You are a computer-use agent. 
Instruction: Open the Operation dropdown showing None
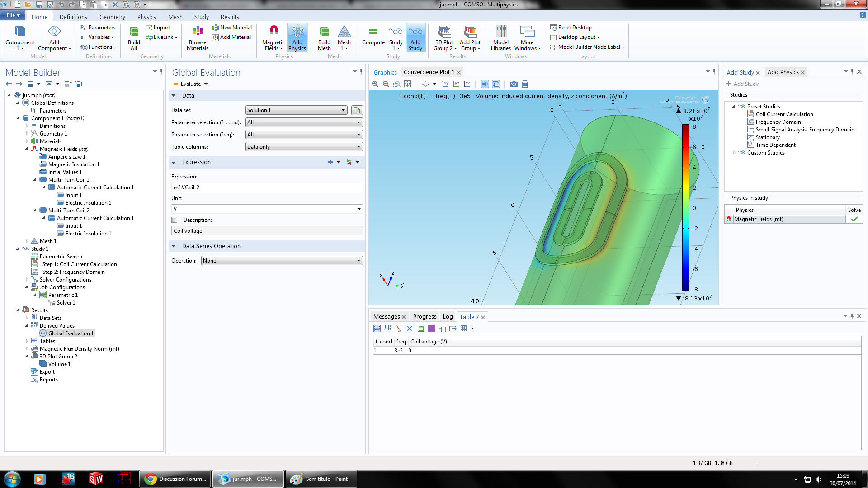coord(282,261)
